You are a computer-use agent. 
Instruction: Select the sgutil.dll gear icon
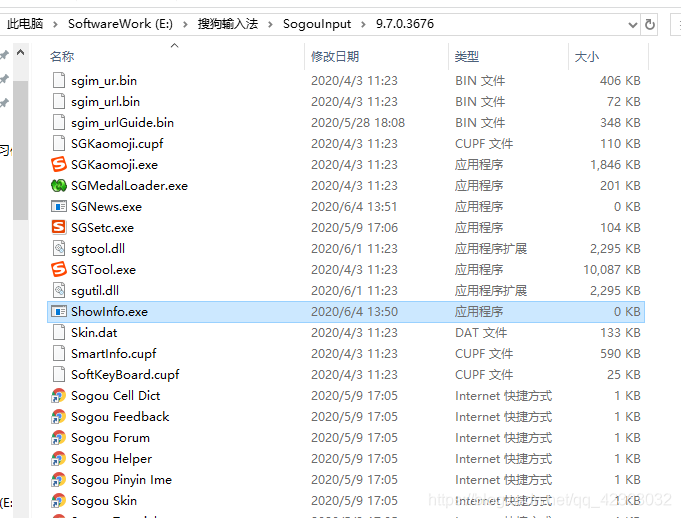click(x=59, y=290)
